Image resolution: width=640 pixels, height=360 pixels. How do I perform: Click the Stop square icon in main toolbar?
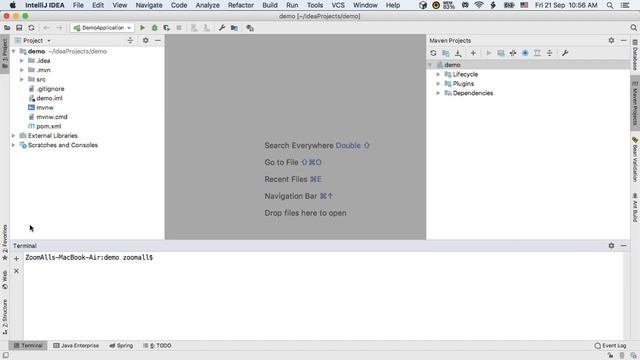pyautogui.click(x=179, y=28)
